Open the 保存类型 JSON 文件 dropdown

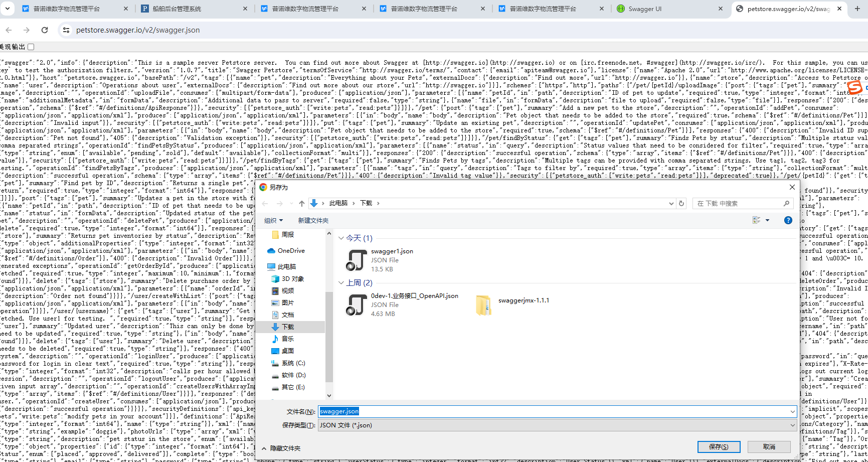tap(557, 425)
